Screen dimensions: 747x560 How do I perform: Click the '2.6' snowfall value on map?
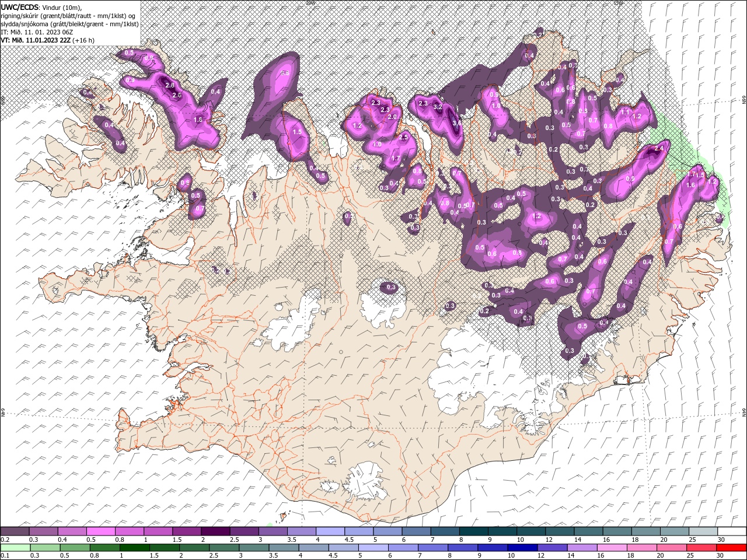point(177,95)
